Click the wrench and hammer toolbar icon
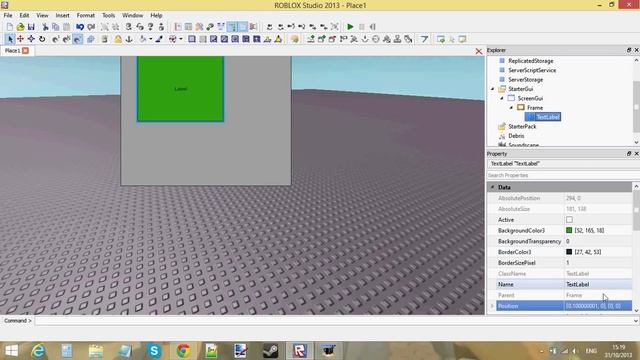This screenshot has height=360, width=640. tap(199, 27)
